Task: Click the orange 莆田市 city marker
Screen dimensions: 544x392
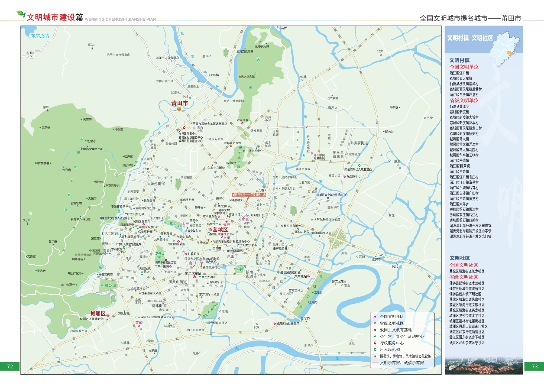Action: coord(179,109)
